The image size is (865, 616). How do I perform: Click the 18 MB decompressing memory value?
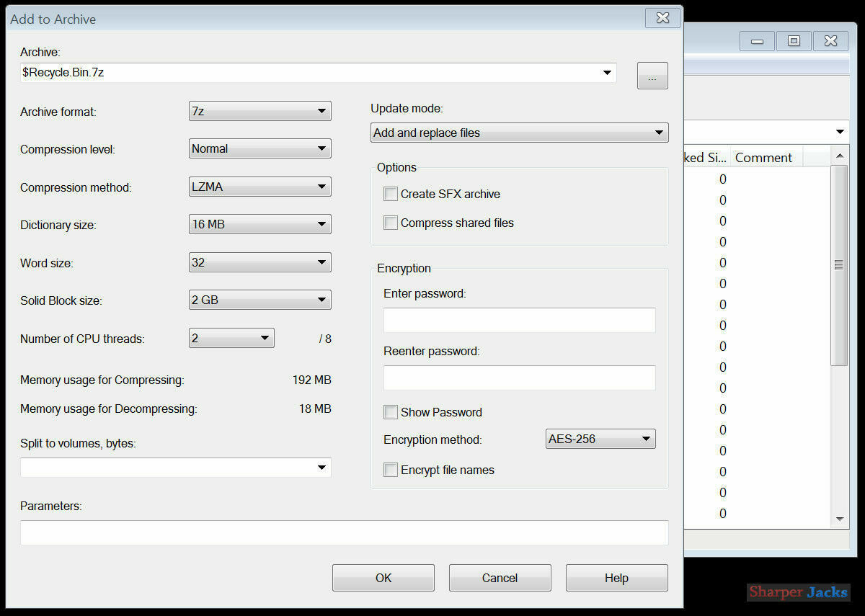point(315,409)
